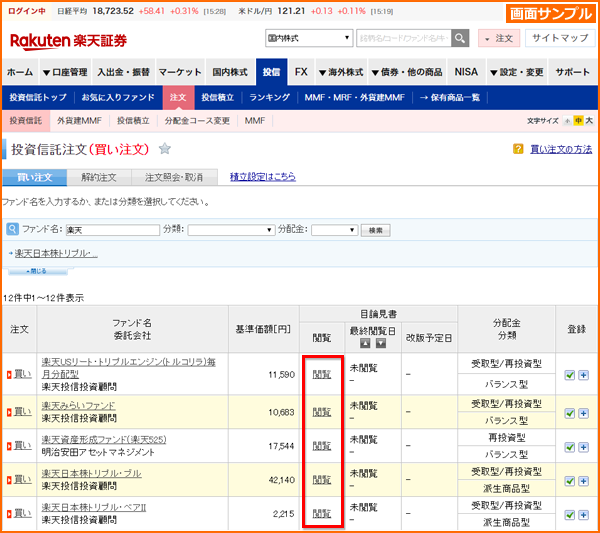Open the 分類 dropdown
600x533 pixels.
(231, 230)
